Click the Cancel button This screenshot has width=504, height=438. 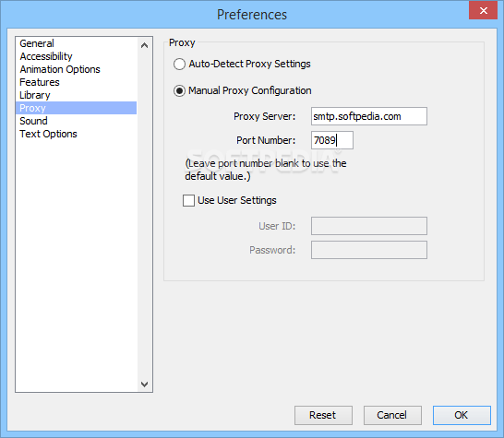392,415
